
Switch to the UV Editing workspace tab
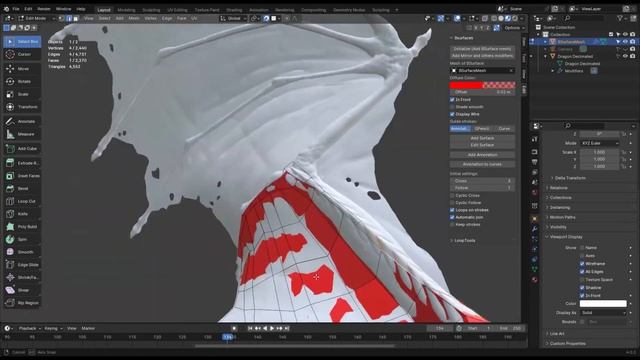click(177, 10)
